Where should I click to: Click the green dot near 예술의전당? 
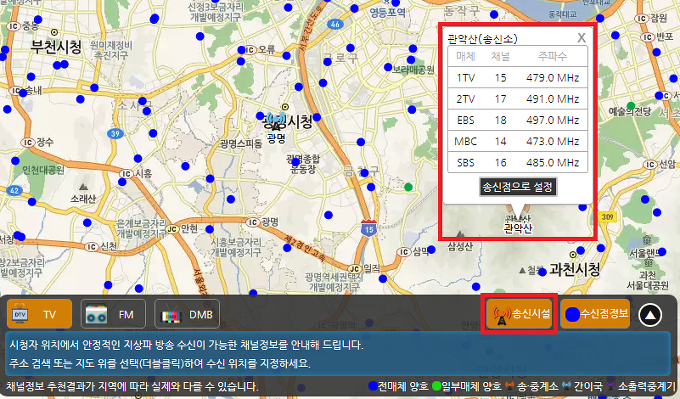pyautogui.click(x=631, y=106)
